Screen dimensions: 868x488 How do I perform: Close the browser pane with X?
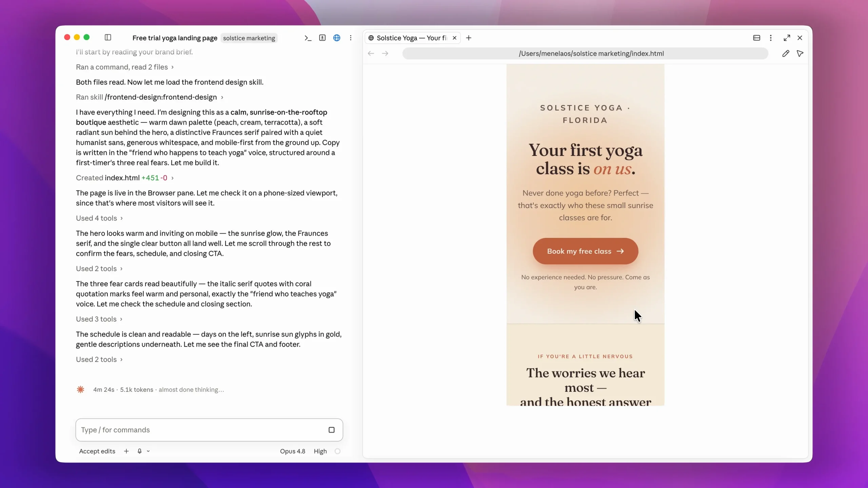pos(800,38)
